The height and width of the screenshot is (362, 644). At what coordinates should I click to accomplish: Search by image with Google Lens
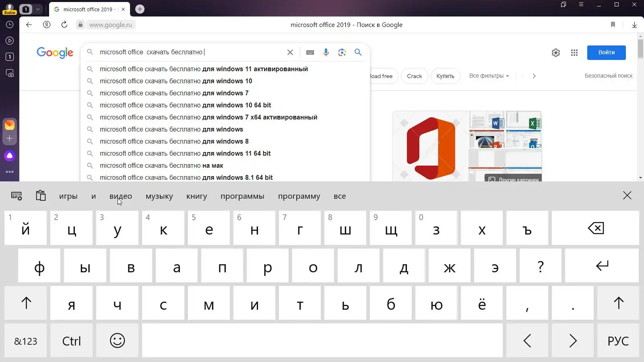(x=342, y=52)
